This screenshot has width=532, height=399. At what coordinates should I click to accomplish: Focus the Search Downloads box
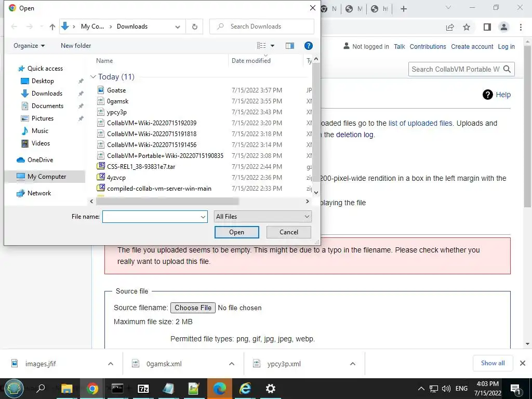point(262,26)
